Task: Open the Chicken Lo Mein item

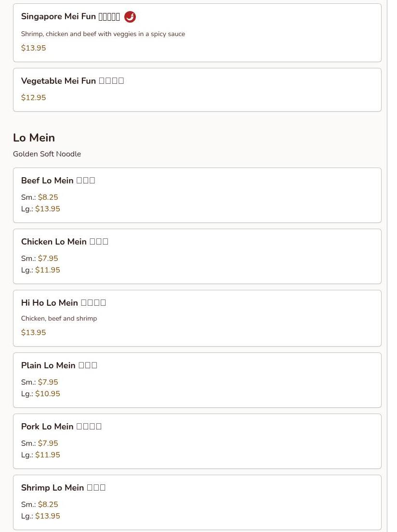Action: tap(54, 242)
